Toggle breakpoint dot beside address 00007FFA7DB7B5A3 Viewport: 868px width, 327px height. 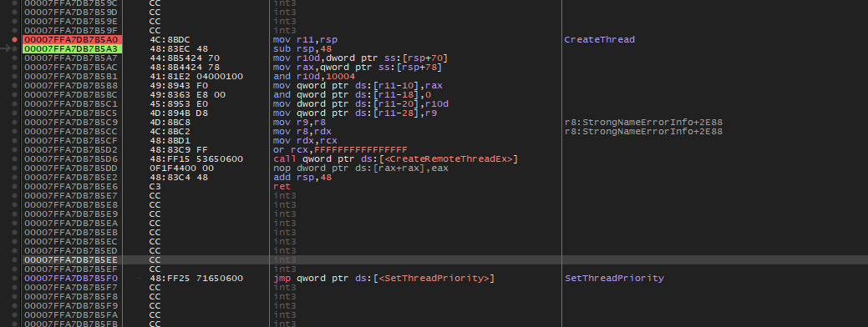15,48
